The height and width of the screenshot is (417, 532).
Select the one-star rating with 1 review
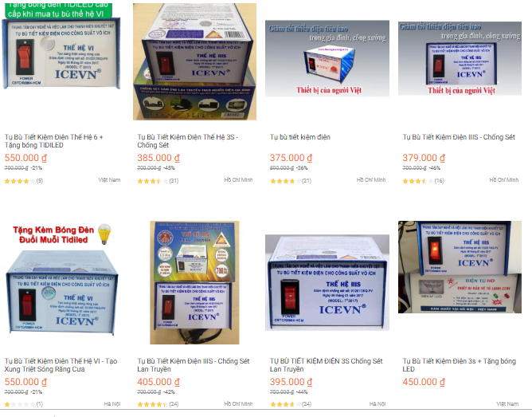pyautogui.click(x=23, y=404)
